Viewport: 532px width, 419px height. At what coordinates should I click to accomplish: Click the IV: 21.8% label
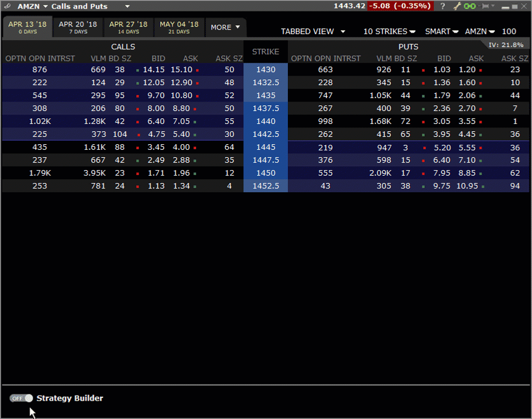pyautogui.click(x=506, y=45)
